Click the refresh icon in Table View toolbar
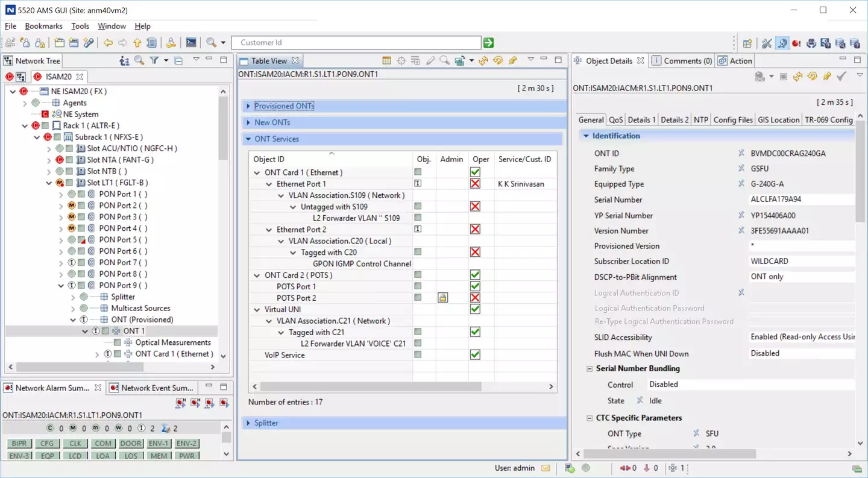 tap(484, 60)
